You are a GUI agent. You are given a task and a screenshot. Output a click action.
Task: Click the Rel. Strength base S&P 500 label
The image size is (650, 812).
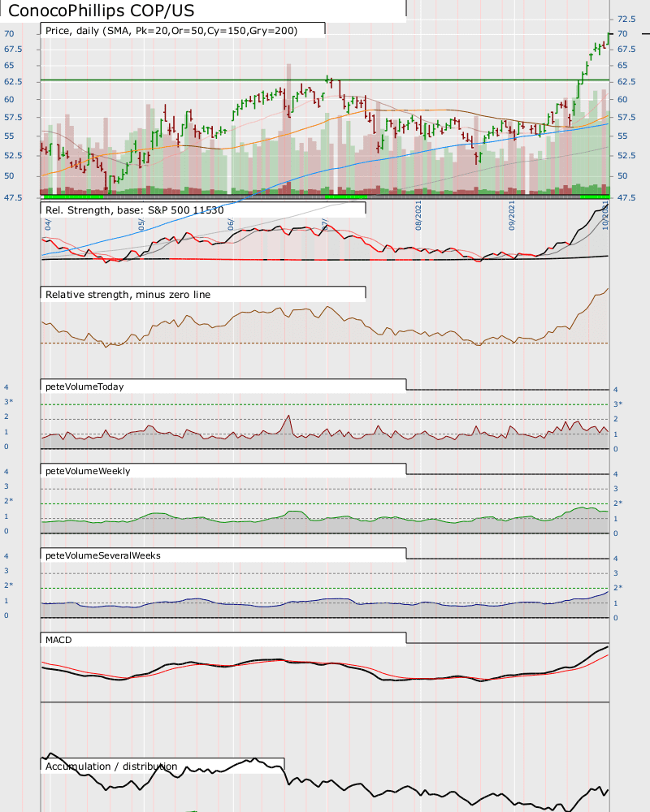pos(135,209)
